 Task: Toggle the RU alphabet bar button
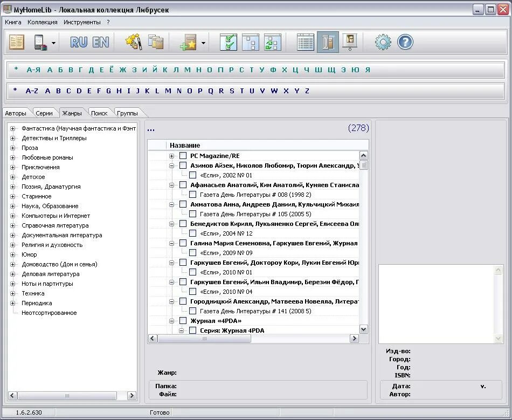pos(79,42)
